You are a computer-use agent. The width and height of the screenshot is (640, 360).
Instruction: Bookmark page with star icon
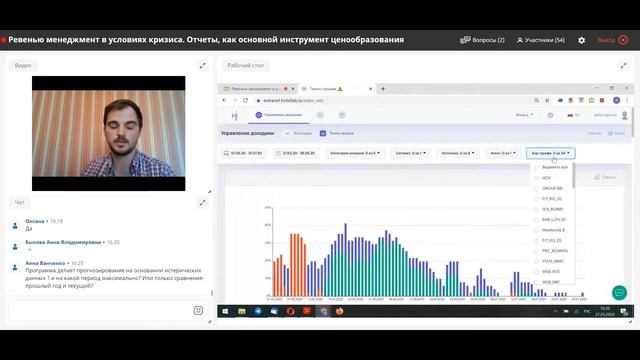tap(547, 100)
